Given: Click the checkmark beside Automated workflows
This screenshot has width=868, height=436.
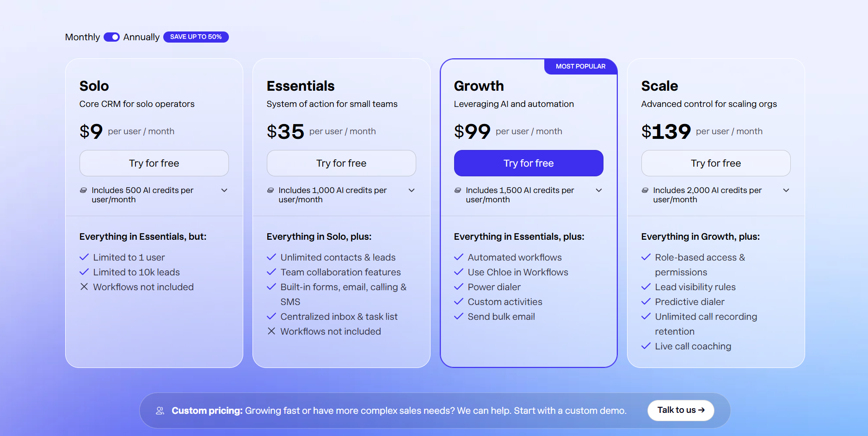Looking at the screenshot, I should point(459,257).
